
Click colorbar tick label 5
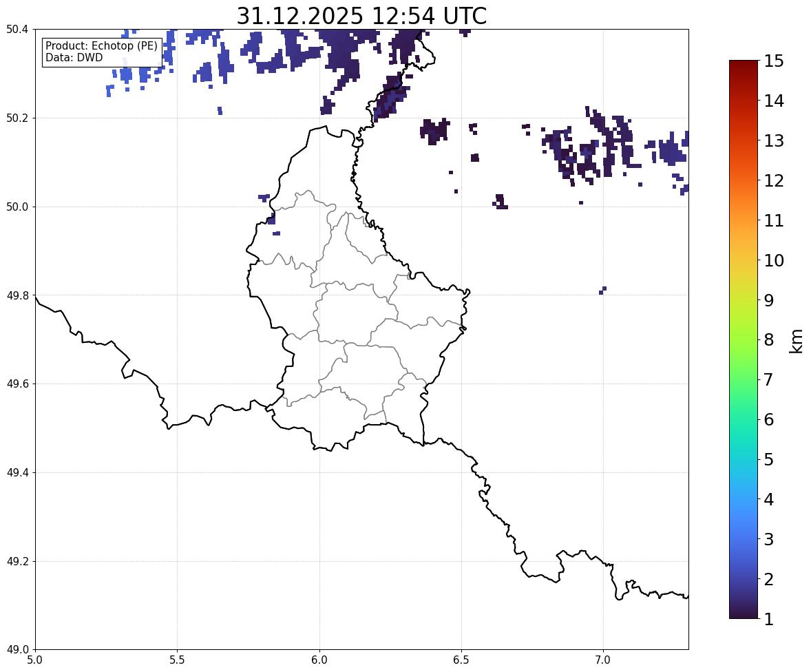769,459
